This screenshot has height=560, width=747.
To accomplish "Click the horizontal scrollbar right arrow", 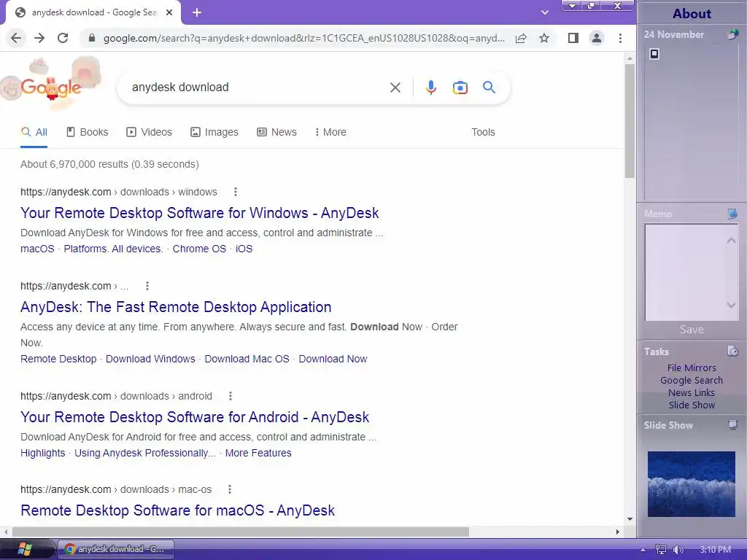I will tap(617, 532).
